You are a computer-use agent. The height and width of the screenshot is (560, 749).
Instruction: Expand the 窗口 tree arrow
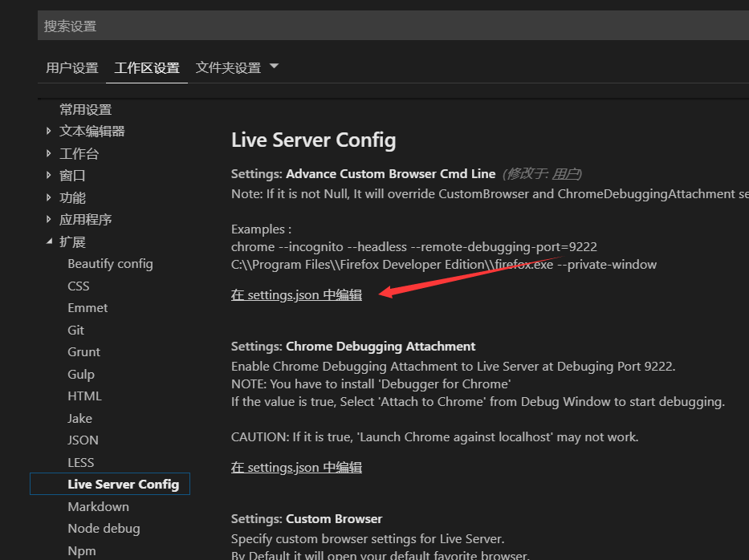point(48,175)
